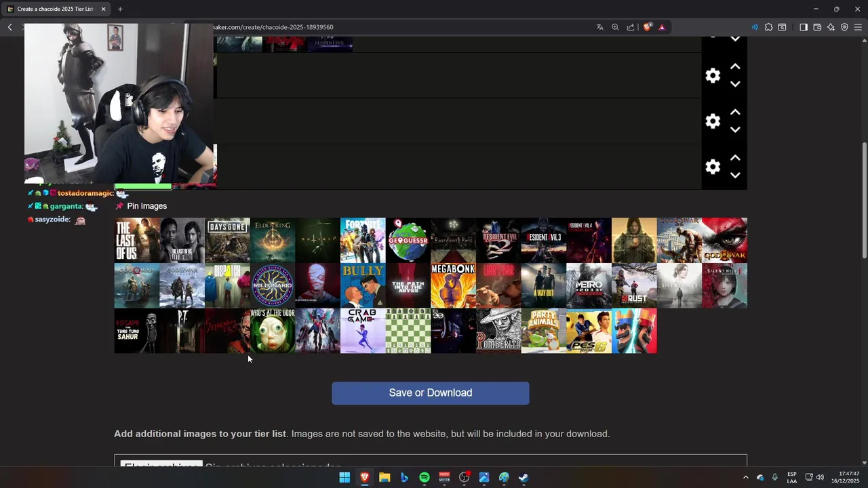Open settings gear for the third tier row

713,121
